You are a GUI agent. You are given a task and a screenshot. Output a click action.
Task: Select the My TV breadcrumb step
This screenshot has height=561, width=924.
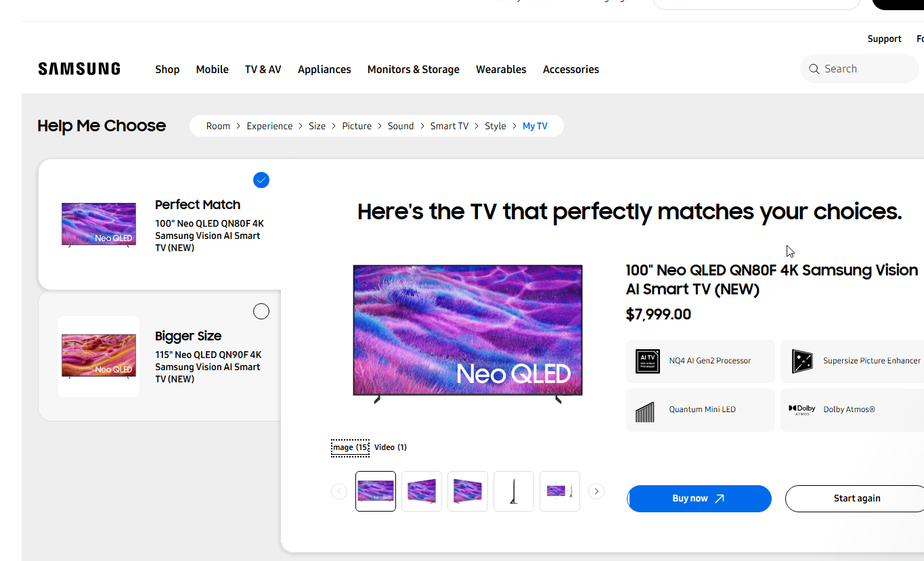click(x=535, y=126)
